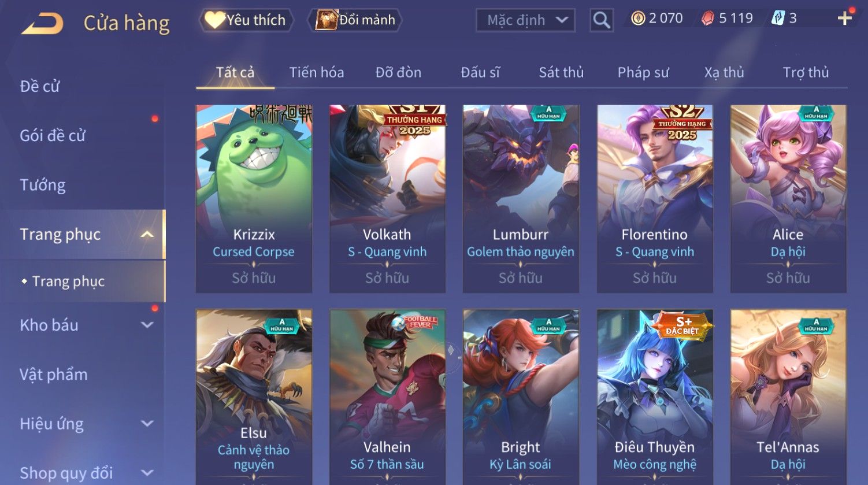Open the search magnifier icon
The width and height of the screenshot is (868, 485).
(601, 20)
